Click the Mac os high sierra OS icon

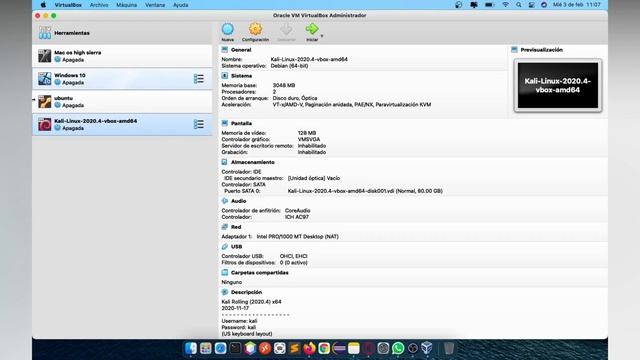(x=44, y=56)
